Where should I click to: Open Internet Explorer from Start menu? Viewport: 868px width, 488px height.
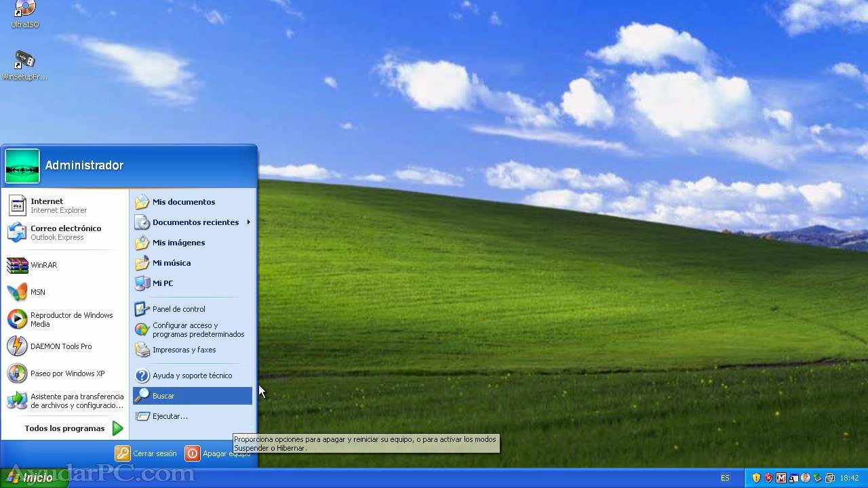click(x=65, y=205)
